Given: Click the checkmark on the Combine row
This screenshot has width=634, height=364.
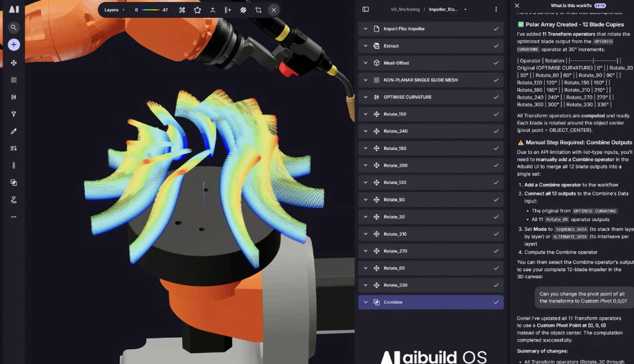Looking at the screenshot, I should point(496,302).
